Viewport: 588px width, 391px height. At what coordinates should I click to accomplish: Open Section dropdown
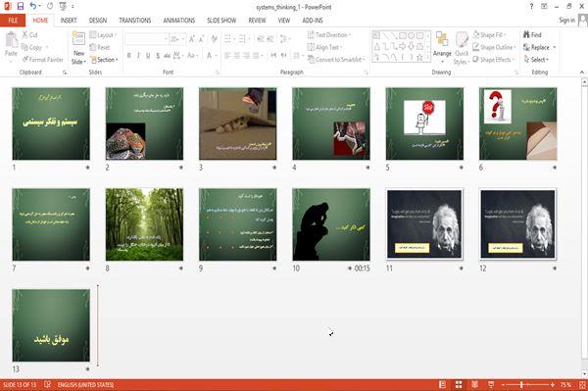tap(104, 60)
